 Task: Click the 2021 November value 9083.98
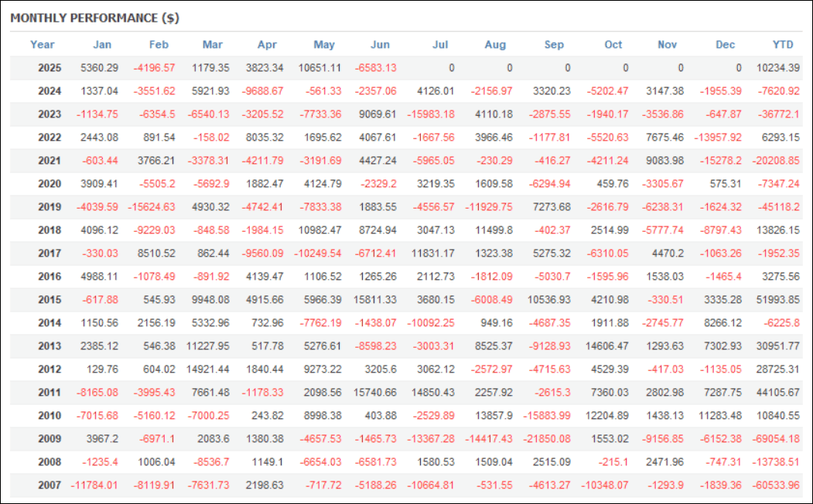tap(665, 161)
